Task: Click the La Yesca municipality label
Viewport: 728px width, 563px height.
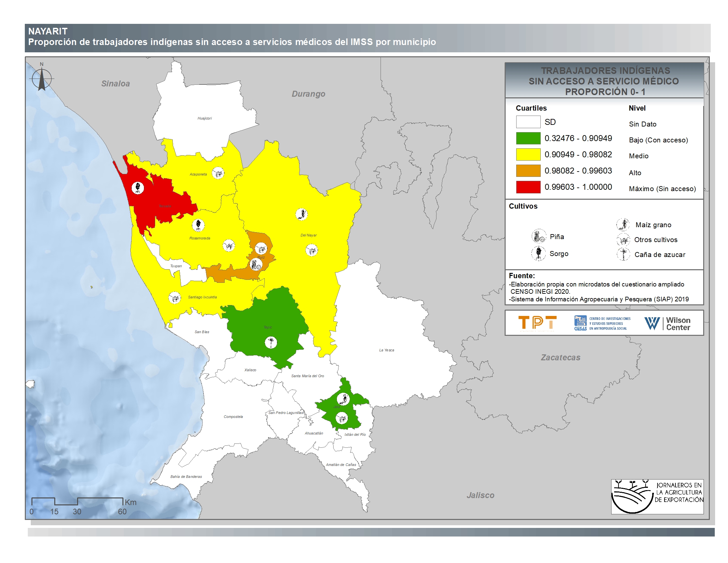Action: 386,350
